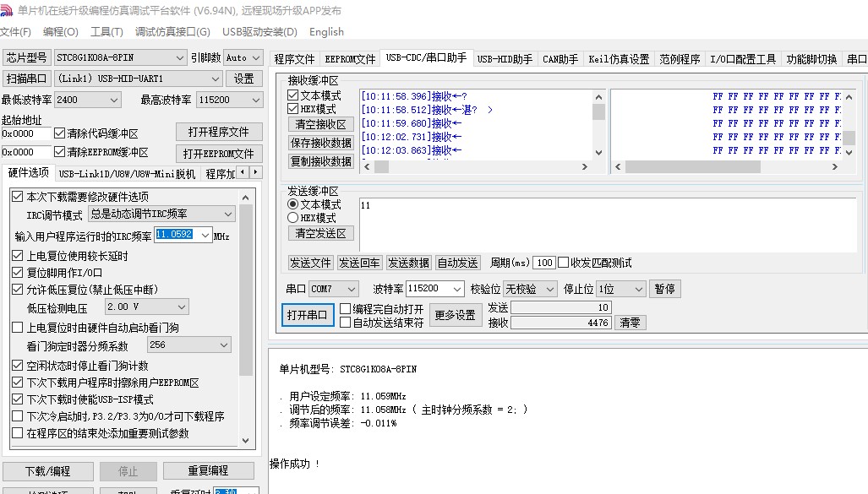Click the STC-ISP app icon in title bar
Image resolution: width=868 pixels, height=494 pixels.
[7, 10]
